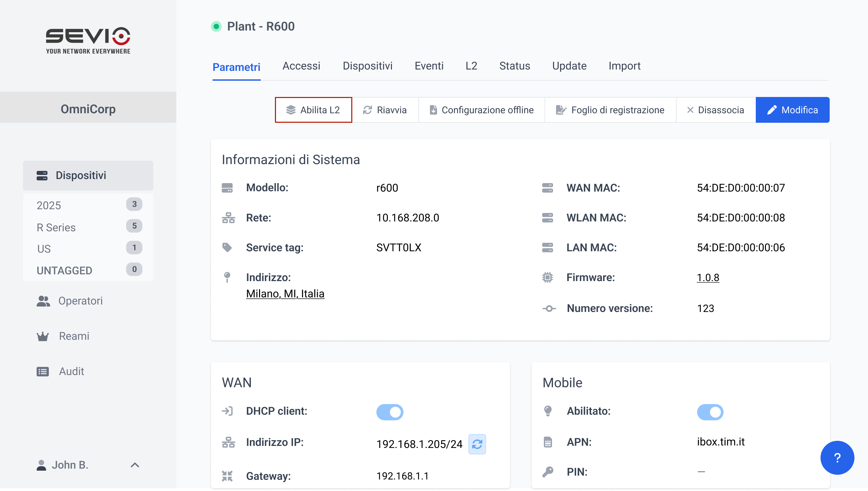This screenshot has height=491, width=868.
Task: Click the firmware version 1.0.8 link
Action: [708, 278]
